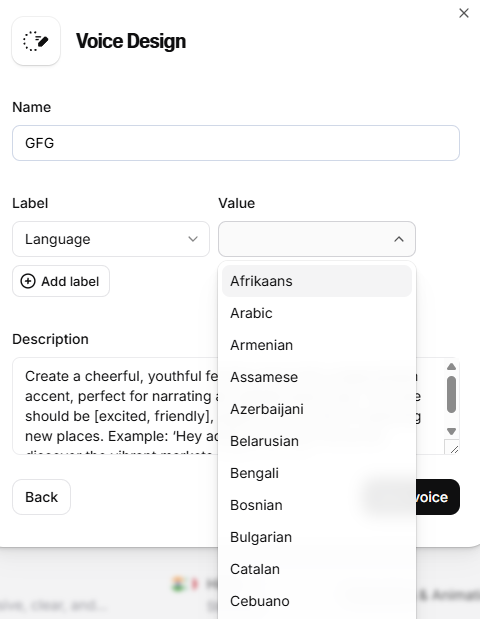Viewport: 480px width, 619px height.
Task: Click the description scrollbar thumb
Action: tap(452, 394)
